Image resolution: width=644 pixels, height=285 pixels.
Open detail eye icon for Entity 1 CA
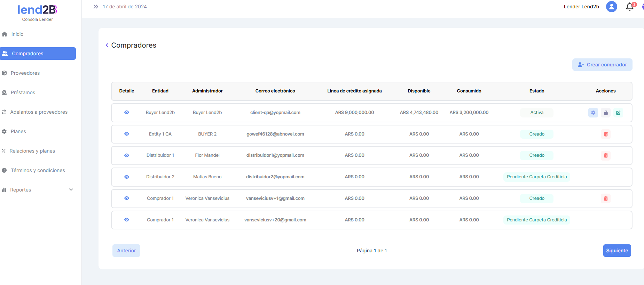click(x=127, y=134)
